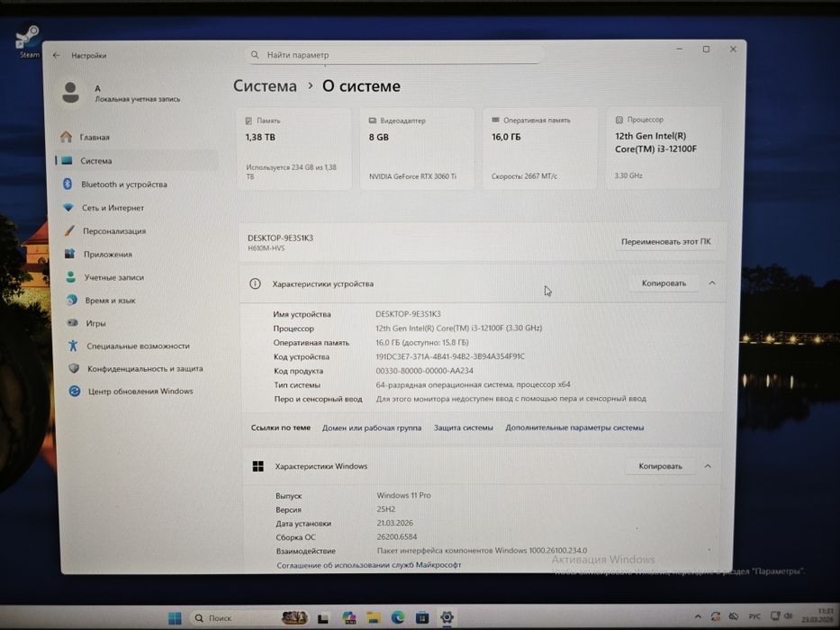Image resolution: width=840 pixels, height=630 pixels.
Task: Click the back arrow in Settings
Action: [x=56, y=55]
